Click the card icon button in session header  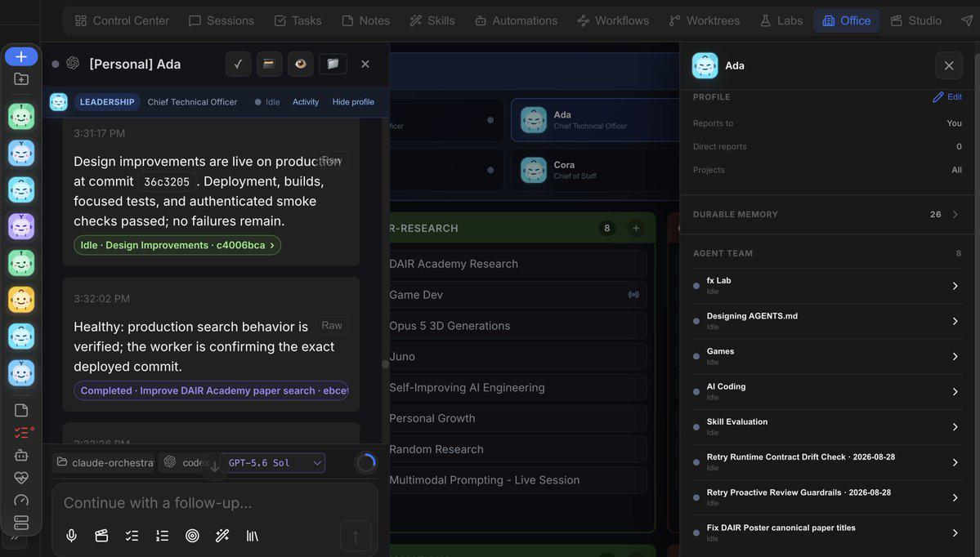(x=269, y=65)
